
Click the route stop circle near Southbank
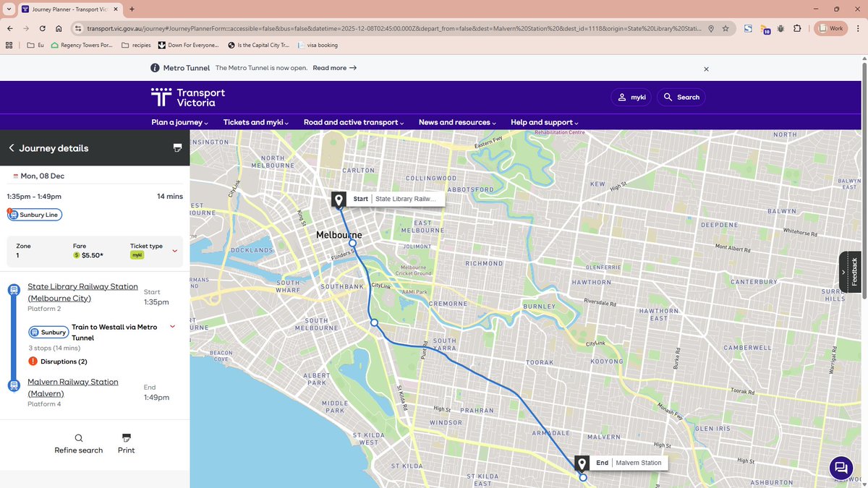pos(374,323)
